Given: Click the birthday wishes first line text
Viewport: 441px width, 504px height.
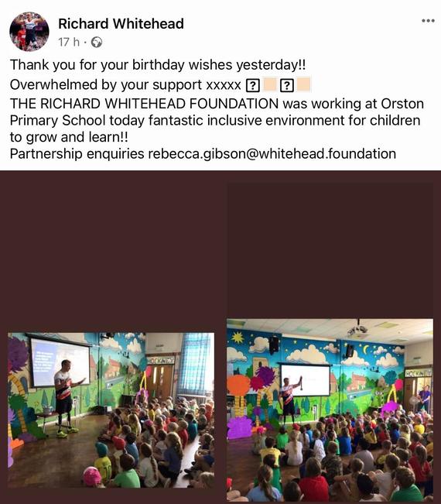Looking at the screenshot, I should click(x=158, y=65).
